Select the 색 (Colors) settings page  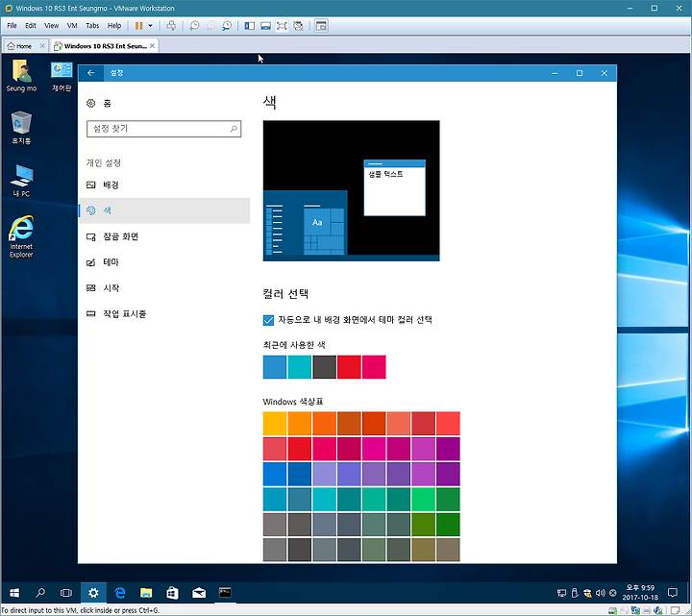[164, 210]
